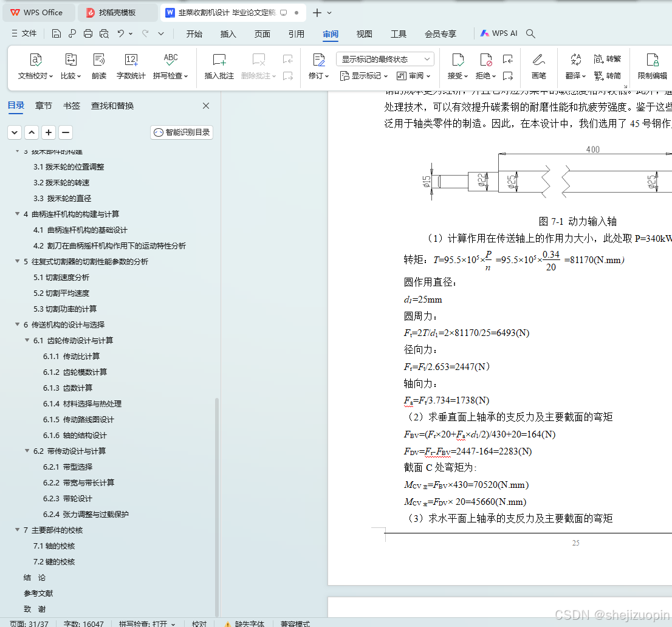672x627 pixels.
Task: Open 审阅 pane dropdown
Action: pos(414,76)
